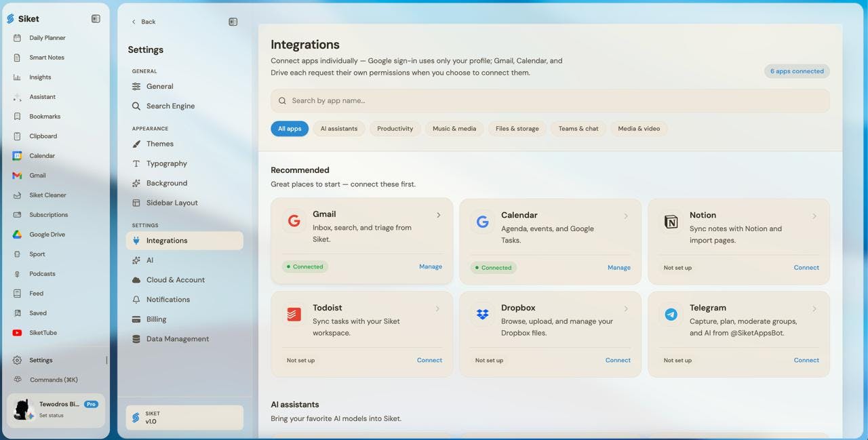
Task: Filter by Files & storage
Action: click(x=517, y=129)
